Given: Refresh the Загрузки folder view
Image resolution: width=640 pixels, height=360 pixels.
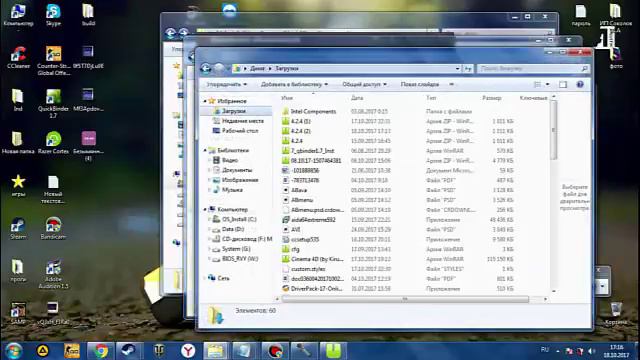Looking at the screenshot, I should coord(468,69).
